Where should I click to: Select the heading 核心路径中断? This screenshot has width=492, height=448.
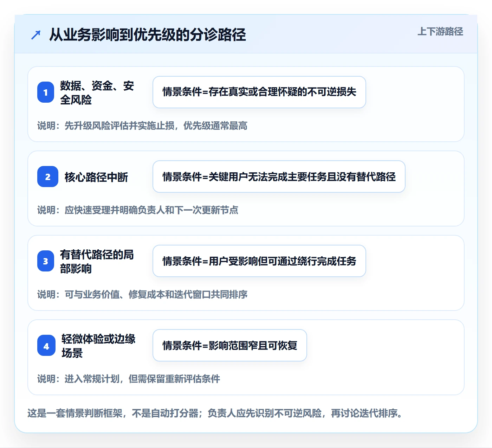tap(96, 177)
